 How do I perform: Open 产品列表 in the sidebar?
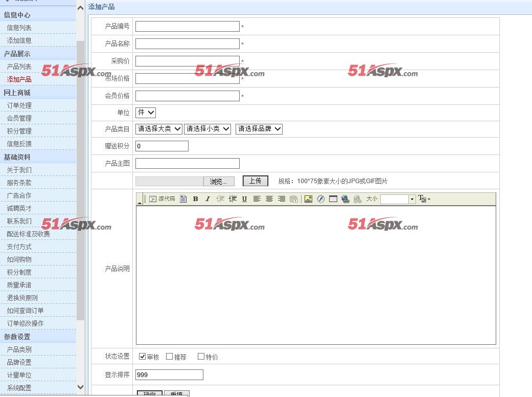click(19, 67)
